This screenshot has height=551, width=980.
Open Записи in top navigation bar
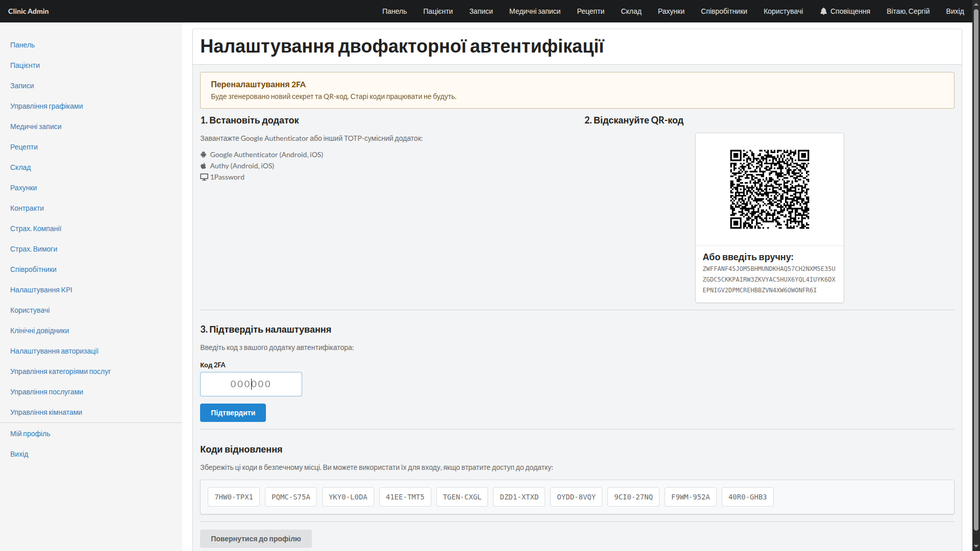point(481,11)
